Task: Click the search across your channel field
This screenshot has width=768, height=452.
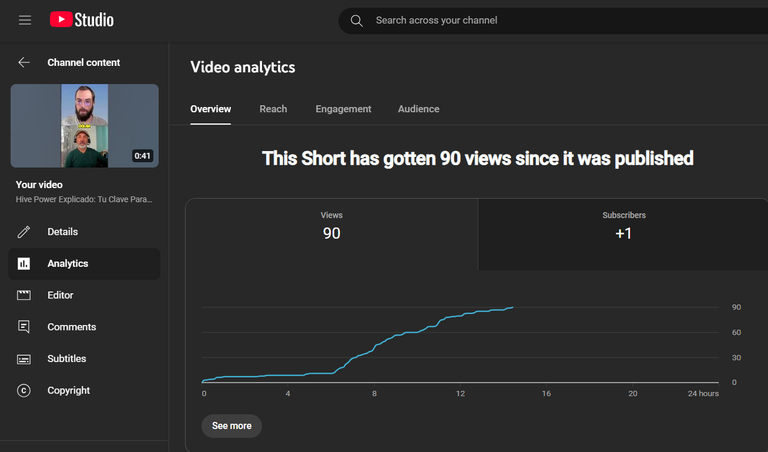Action: 553,21
